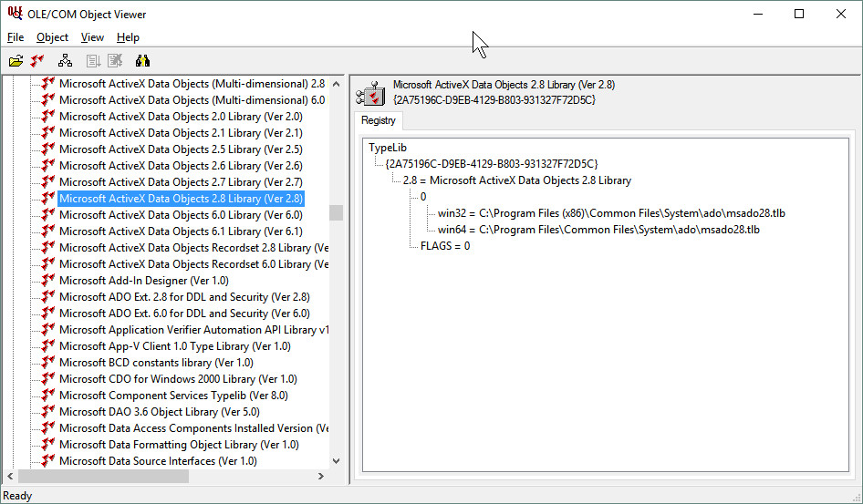Image resolution: width=863 pixels, height=504 pixels.
Task: Click icon beside Microsoft CDO for Windows 2000
Action: coord(48,379)
